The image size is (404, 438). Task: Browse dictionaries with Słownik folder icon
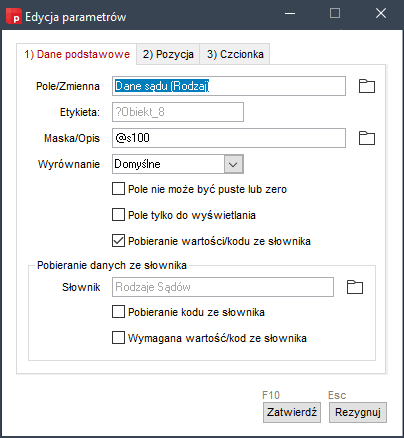[x=355, y=287]
